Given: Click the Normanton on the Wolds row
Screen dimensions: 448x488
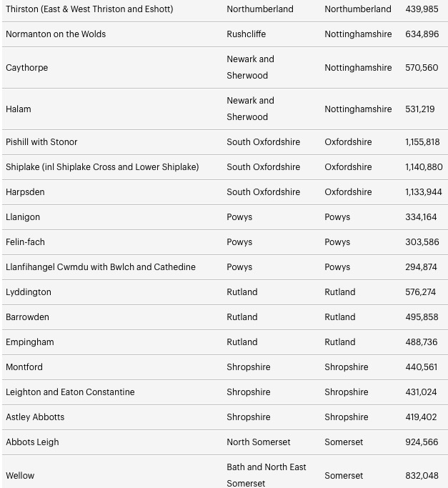Looking at the screenshot, I should pyautogui.click(x=225, y=34).
